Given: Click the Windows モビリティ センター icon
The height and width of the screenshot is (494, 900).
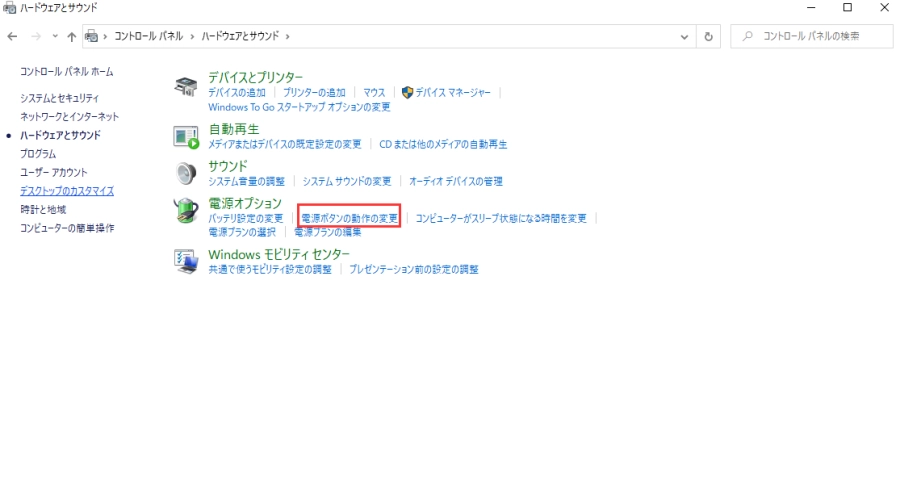Looking at the screenshot, I should (x=186, y=261).
